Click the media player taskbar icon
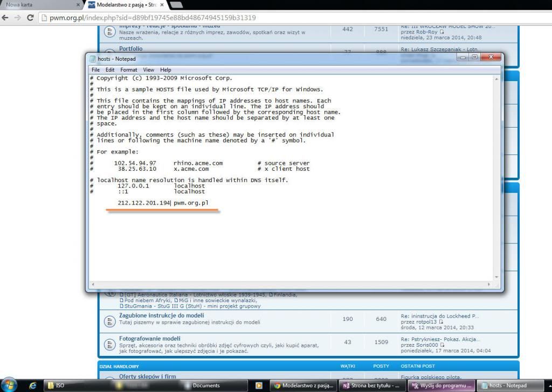 259,386
